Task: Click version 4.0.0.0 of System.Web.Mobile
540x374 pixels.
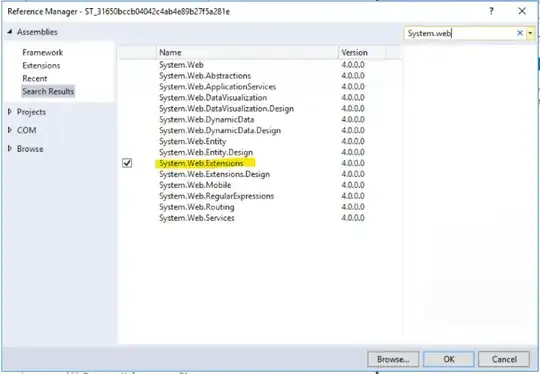Action: click(x=353, y=185)
